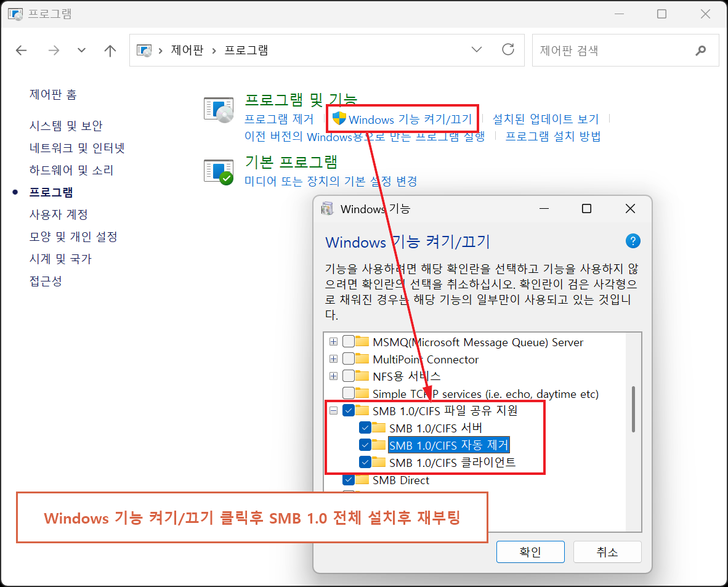Click the MSMQ Server folder icon
Viewport: 728px width, 587px height.
coord(362,342)
